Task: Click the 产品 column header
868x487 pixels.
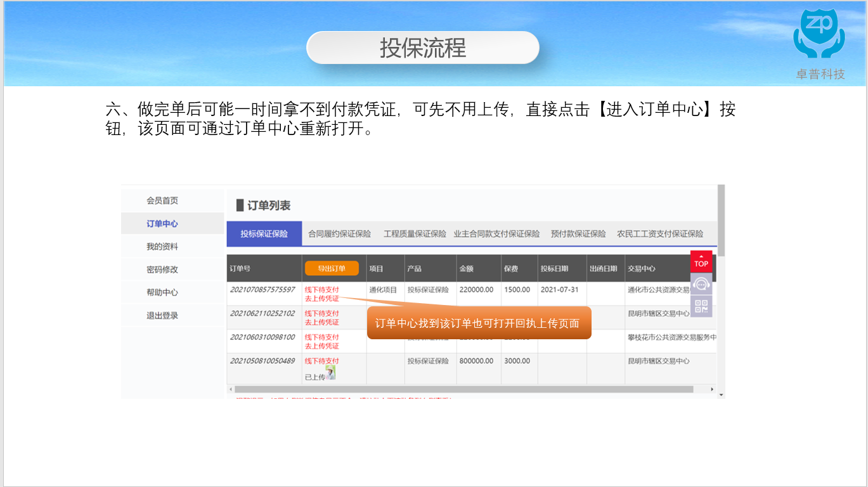Action: coord(415,269)
